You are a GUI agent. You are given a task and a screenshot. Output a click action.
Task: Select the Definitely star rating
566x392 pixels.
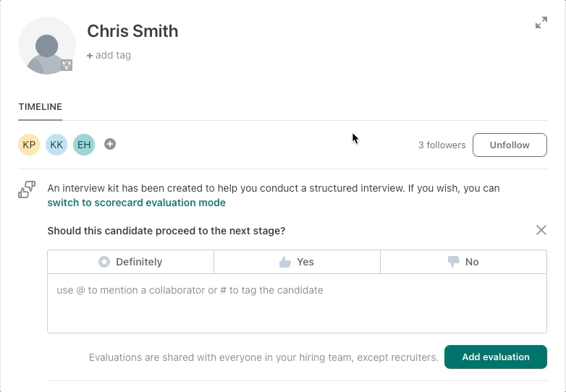pyautogui.click(x=131, y=262)
